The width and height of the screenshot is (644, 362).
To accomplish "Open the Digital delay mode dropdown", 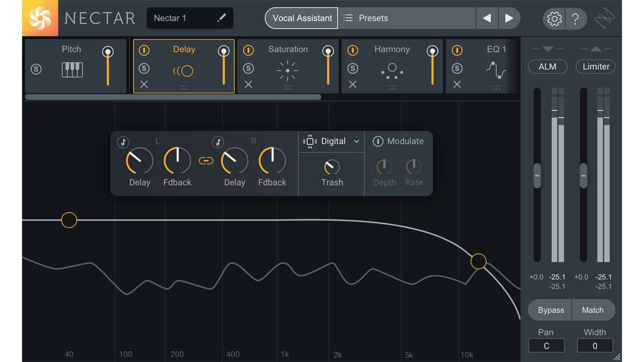I will coord(332,141).
